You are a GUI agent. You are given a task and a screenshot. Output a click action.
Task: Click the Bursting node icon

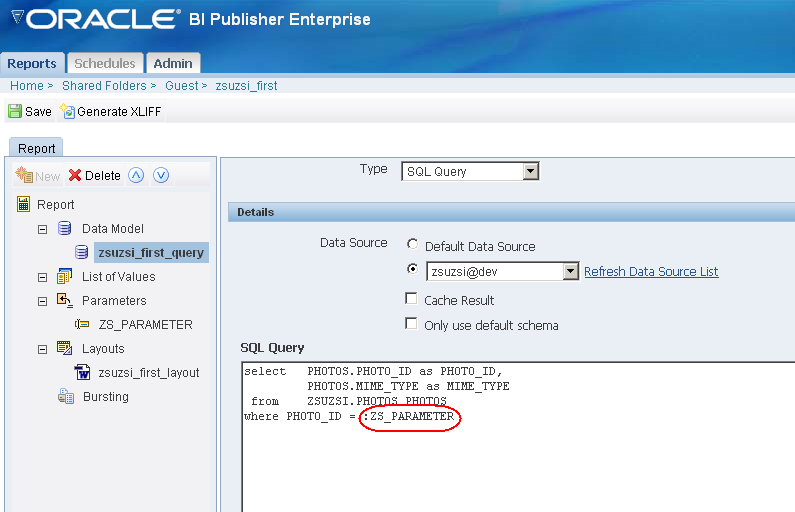pyautogui.click(x=66, y=396)
